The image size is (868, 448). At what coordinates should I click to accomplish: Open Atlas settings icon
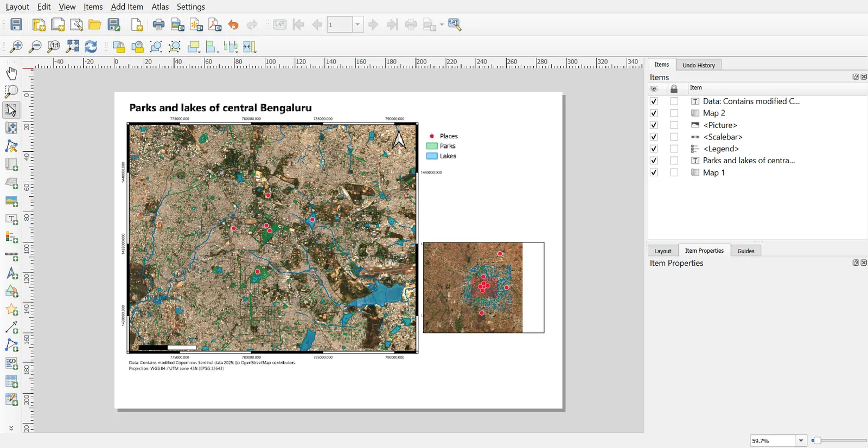(455, 24)
